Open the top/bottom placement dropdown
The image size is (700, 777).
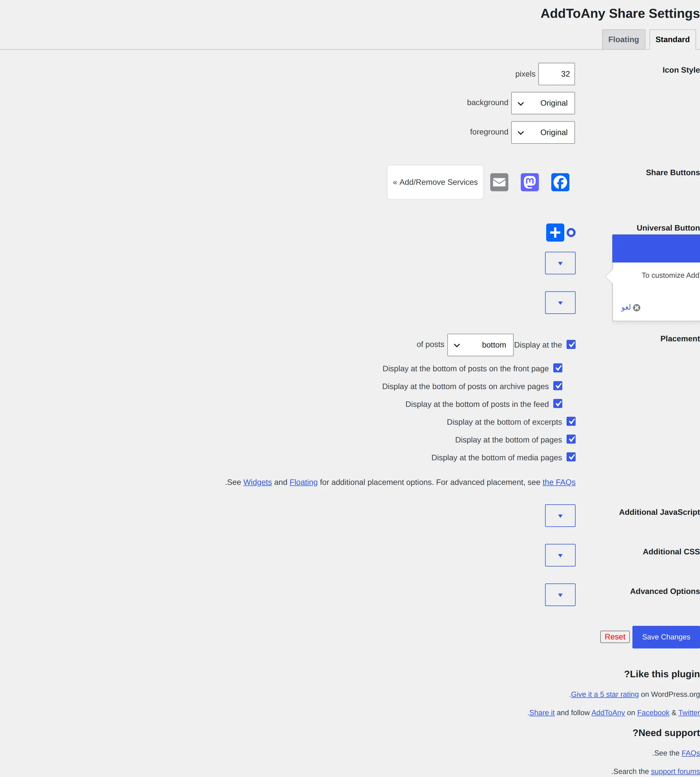[480, 345]
